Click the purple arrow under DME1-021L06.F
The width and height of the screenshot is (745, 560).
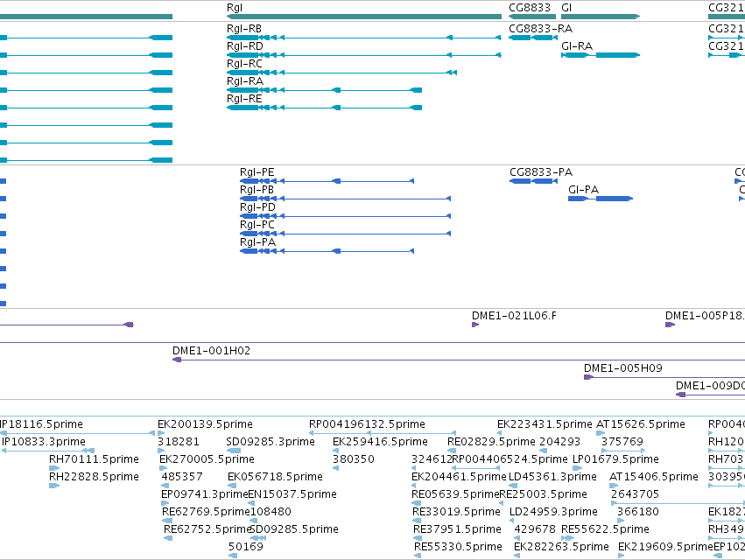[x=475, y=325]
